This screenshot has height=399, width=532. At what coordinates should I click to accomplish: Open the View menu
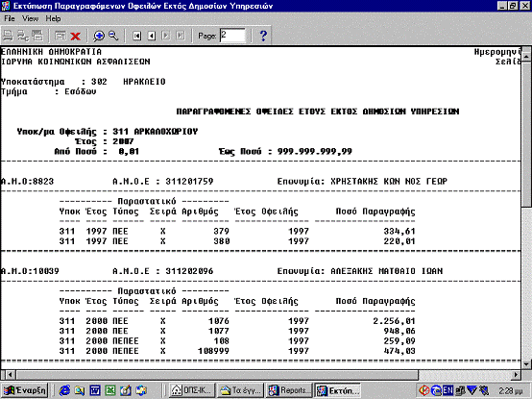(x=30, y=18)
